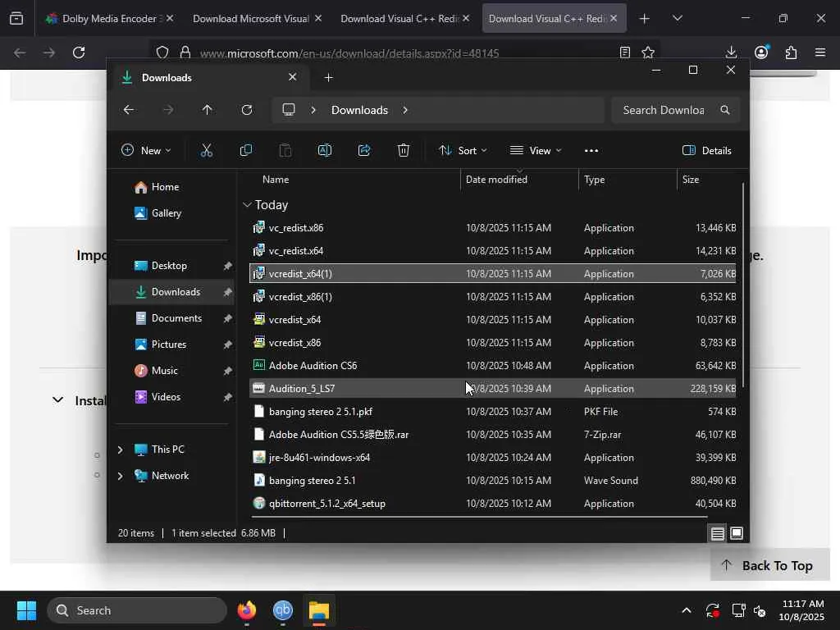The height and width of the screenshot is (630, 840).
Task: Expand Network in navigation pane
Action: point(120,476)
